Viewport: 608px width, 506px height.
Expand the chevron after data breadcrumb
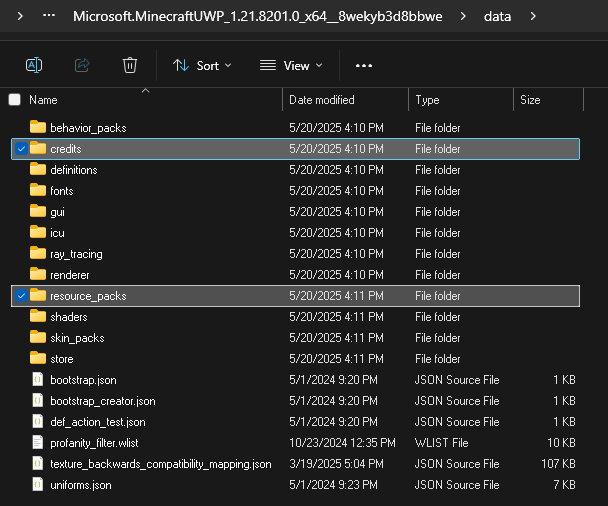533,16
